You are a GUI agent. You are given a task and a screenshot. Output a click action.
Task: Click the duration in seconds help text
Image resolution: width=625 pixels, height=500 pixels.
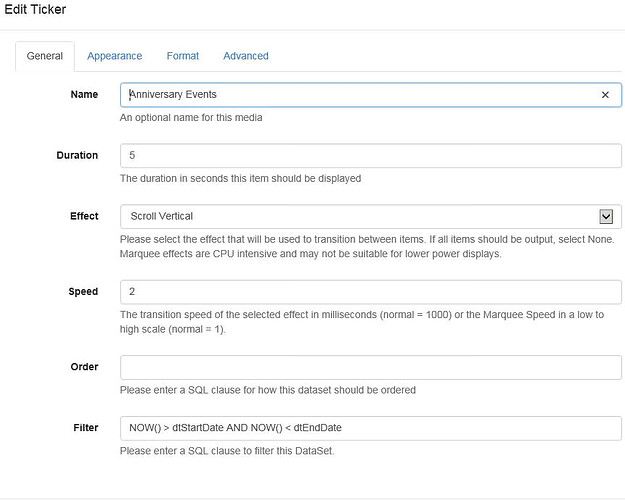click(x=240, y=179)
